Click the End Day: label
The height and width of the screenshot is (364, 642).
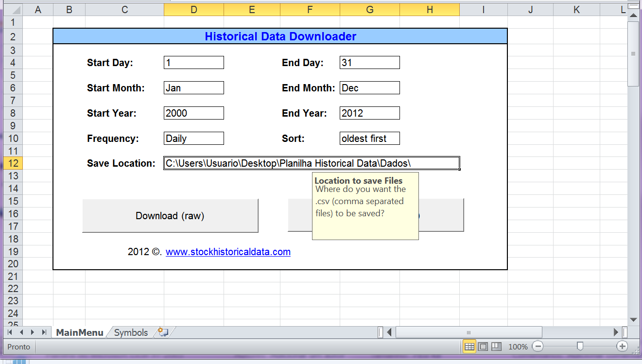303,62
